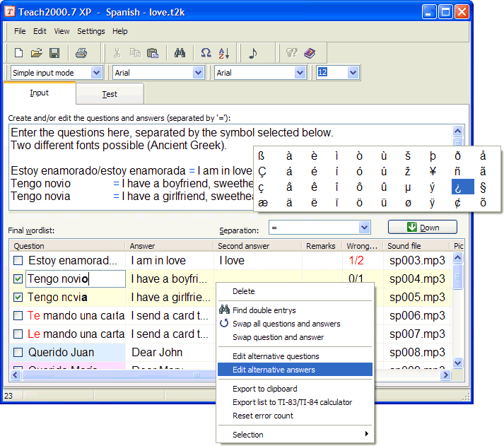The image size is (504, 446).
Task: Insert the ¢ cent symbol
Action: pyautogui.click(x=458, y=203)
